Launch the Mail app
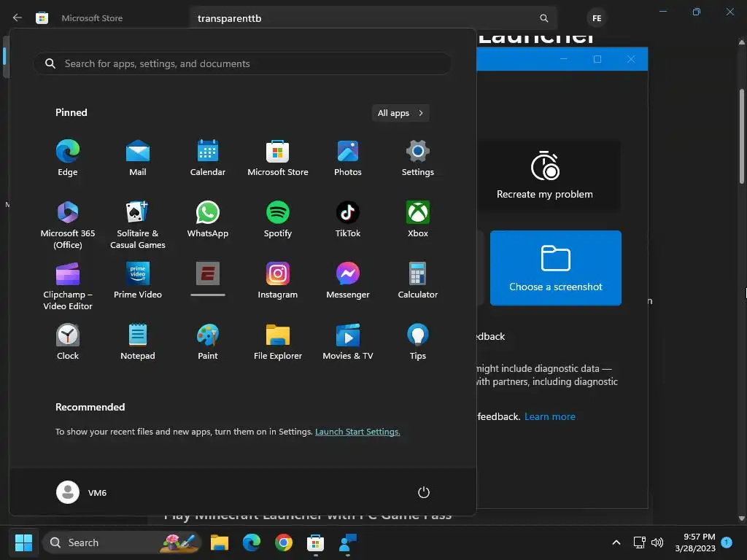747x560 pixels. click(x=138, y=158)
